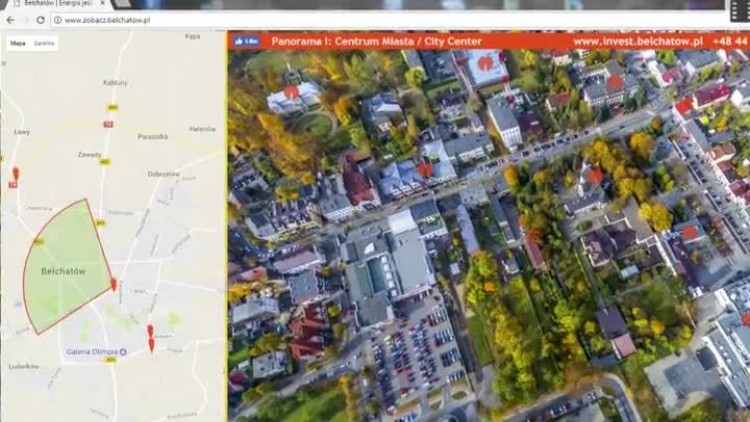This screenshot has height=422, width=750.
Task: Click the Kałduny map label
Action: [115, 82]
